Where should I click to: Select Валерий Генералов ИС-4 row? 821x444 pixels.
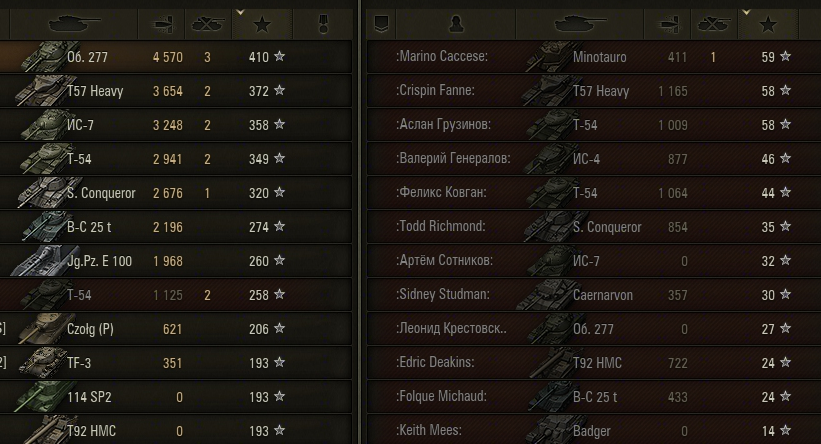[594, 159]
